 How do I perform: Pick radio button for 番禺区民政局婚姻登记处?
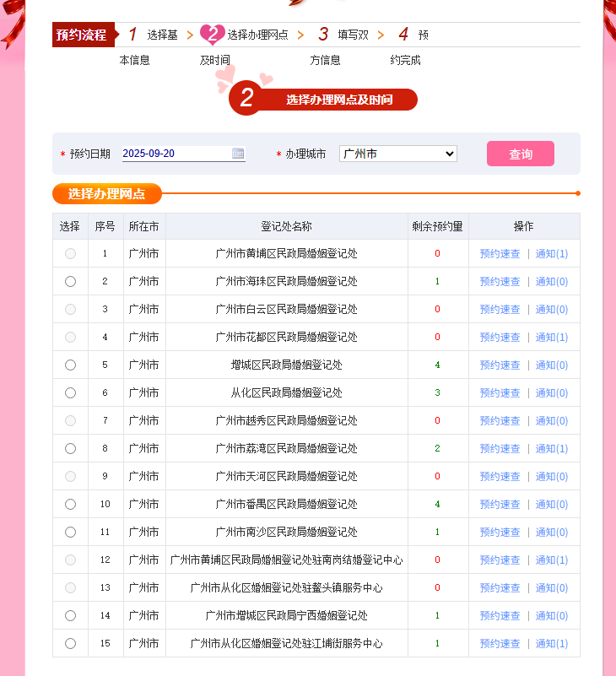[70, 504]
